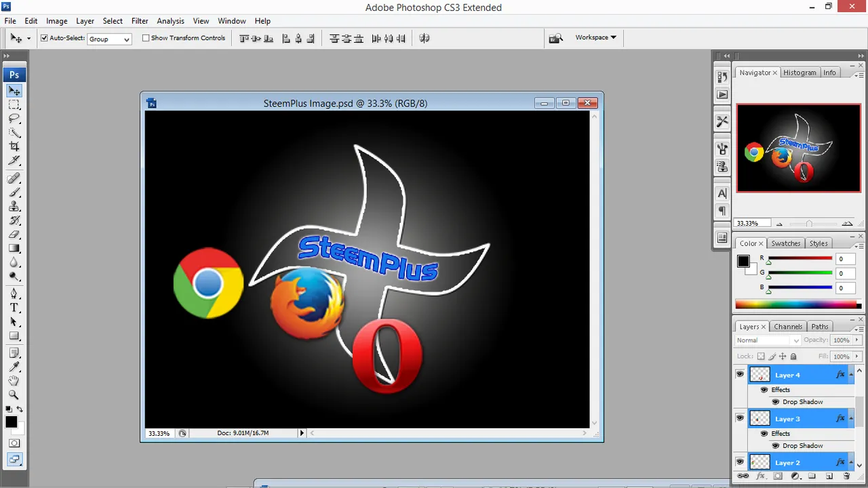Select the Dodge tool
Viewport: 868px width, 488px height.
tap(14, 277)
